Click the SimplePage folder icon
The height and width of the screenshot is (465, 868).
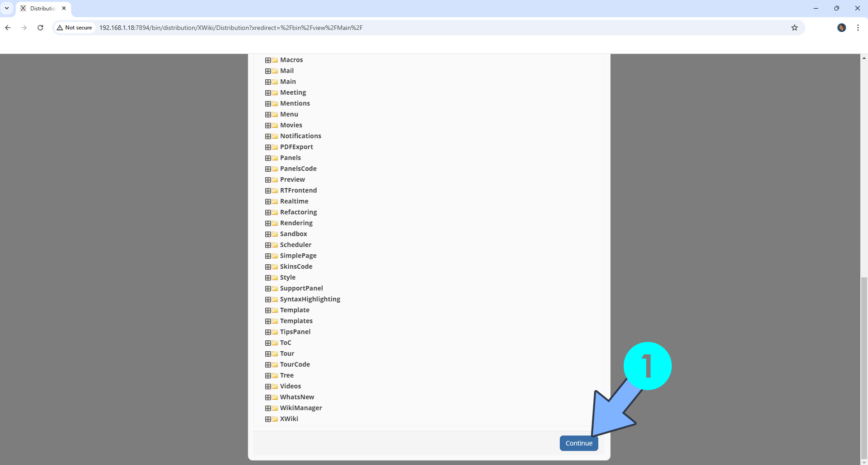click(x=275, y=256)
